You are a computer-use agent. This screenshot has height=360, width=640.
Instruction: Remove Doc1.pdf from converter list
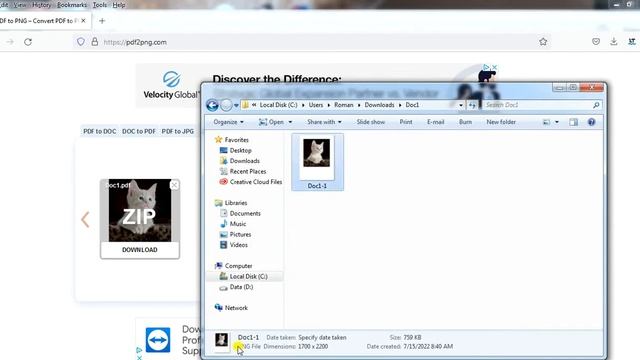click(x=174, y=185)
